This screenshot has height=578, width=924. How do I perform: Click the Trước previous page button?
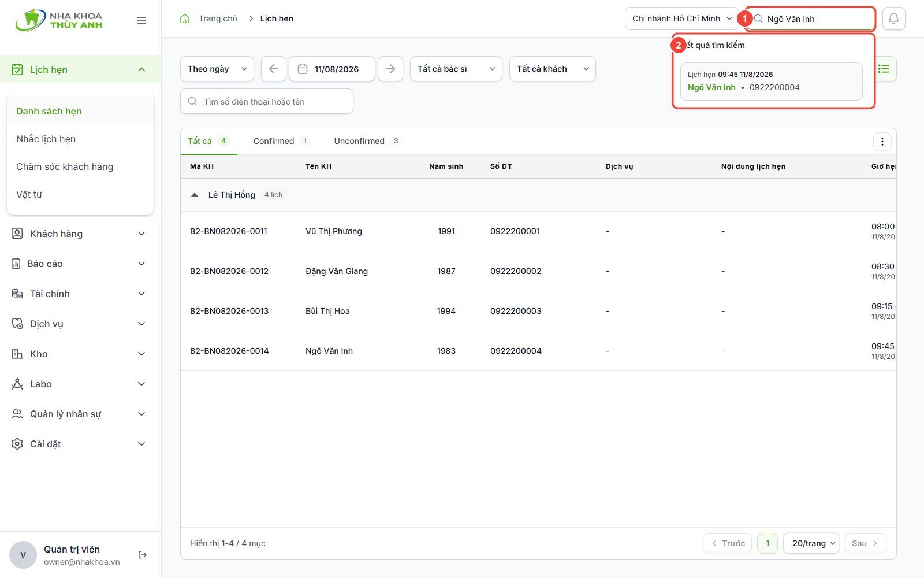[727, 543]
